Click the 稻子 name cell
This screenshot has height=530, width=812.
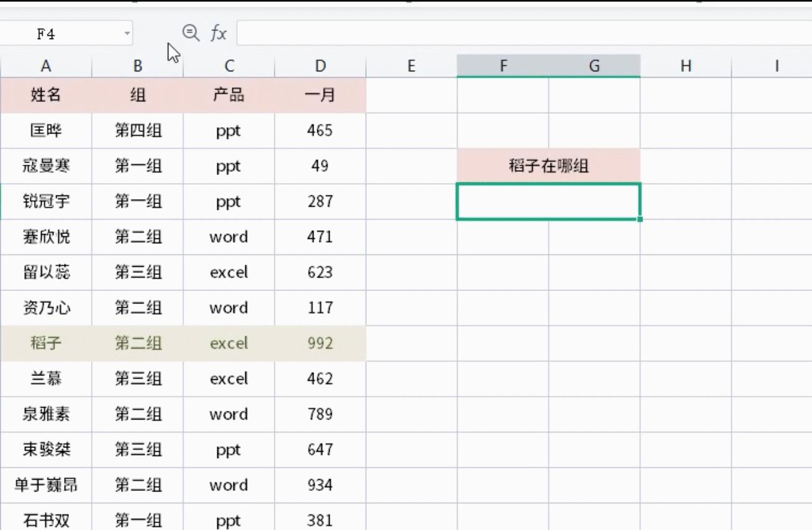click(x=46, y=343)
